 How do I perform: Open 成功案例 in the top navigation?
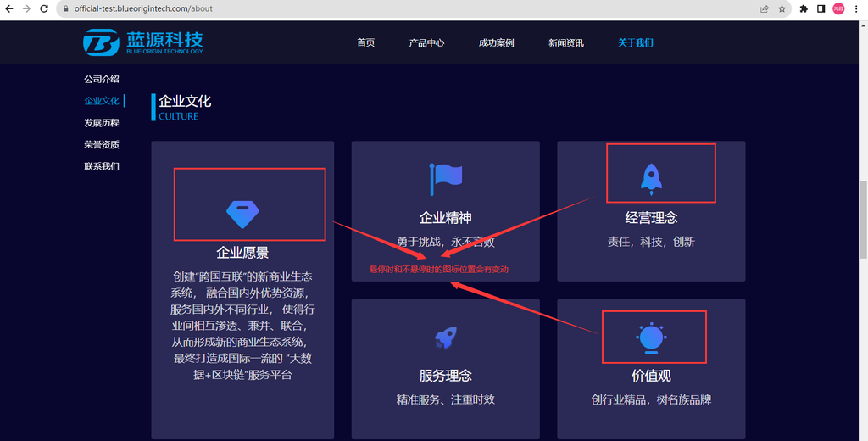point(496,42)
